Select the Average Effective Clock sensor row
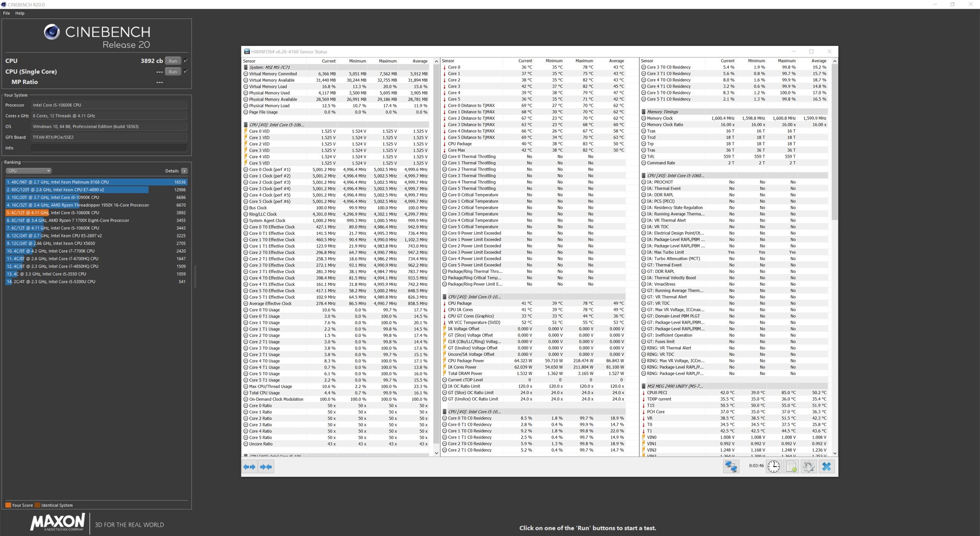This screenshot has height=536, width=980. coord(336,304)
